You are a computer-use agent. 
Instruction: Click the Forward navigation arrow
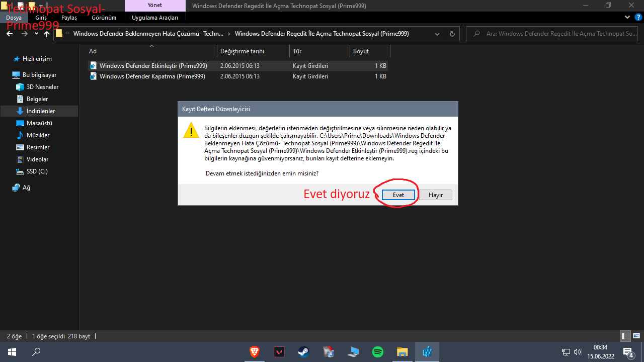pyautogui.click(x=24, y=34)
